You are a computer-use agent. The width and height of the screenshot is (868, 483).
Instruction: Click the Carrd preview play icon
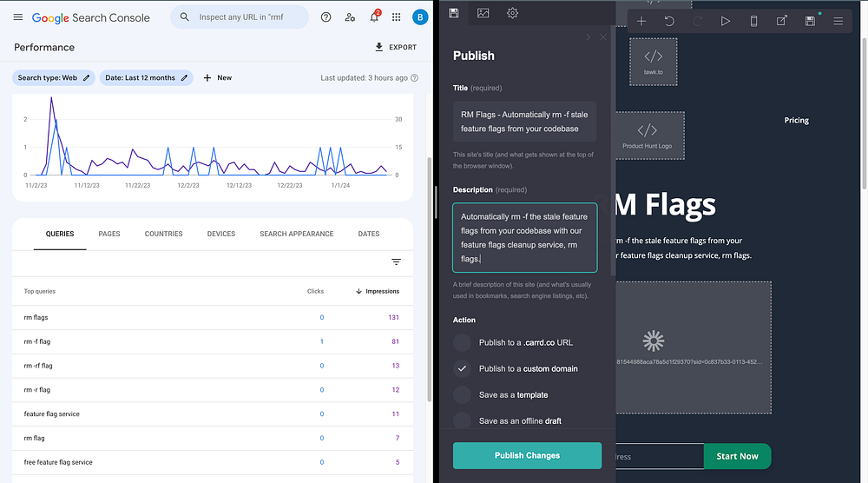click(x=725, y=21)
